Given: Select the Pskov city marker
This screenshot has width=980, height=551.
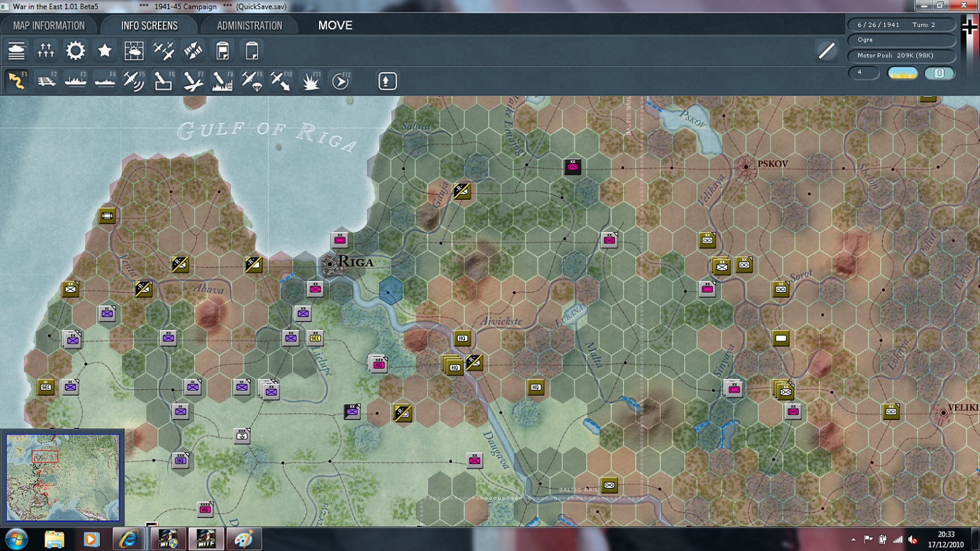Looking at the screenshot, I should coord(746,167).
